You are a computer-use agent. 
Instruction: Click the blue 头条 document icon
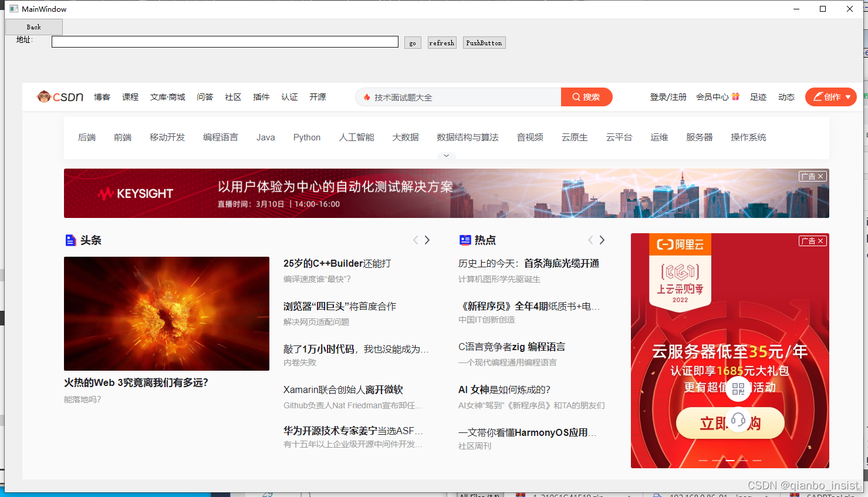71,240
